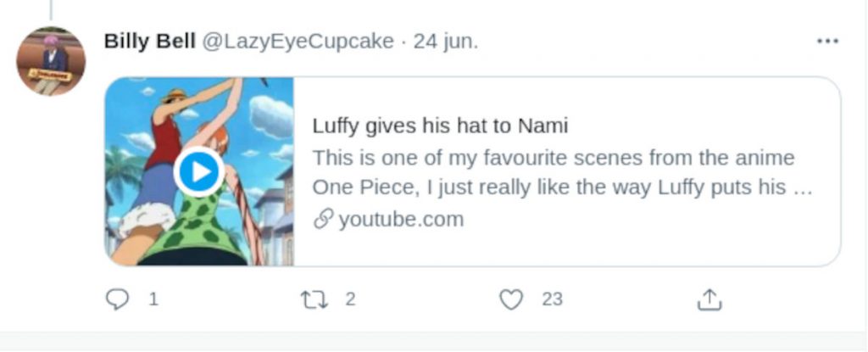Open the share icon for the tweet

coord(709,299)
